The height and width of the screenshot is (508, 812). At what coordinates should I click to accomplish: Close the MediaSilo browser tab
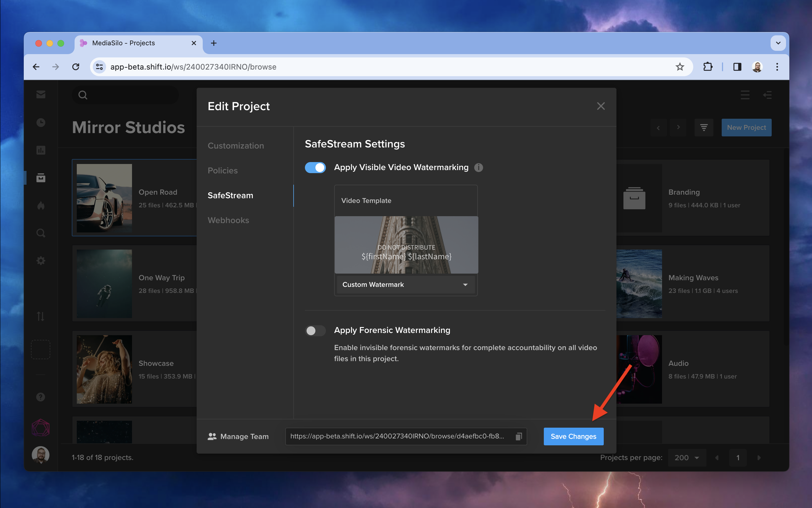coord(194,43)
